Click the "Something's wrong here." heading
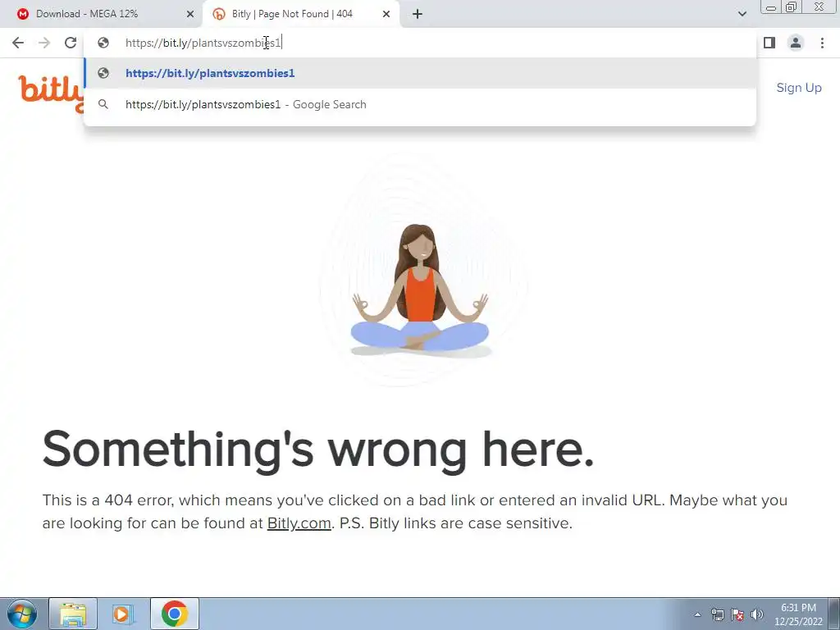Viewport: 840px width, 630px height. click(318, 452)
